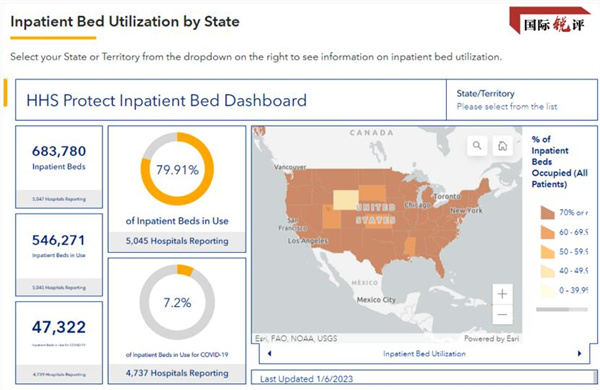This screenshot has width=600, height=390.
Task: Click the legend horizontal scrollbar
Action: click(x=561, y=309)
